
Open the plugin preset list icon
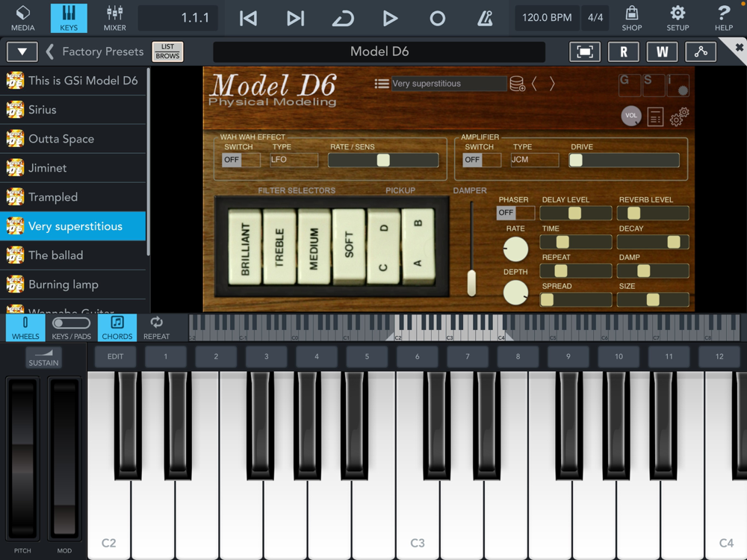tap(382, 84)
